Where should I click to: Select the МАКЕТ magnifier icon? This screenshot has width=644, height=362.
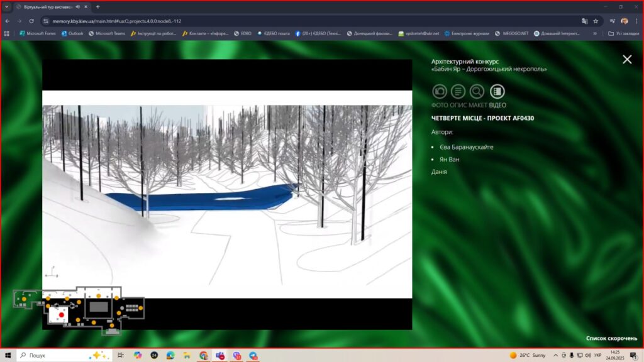(477, 91)
